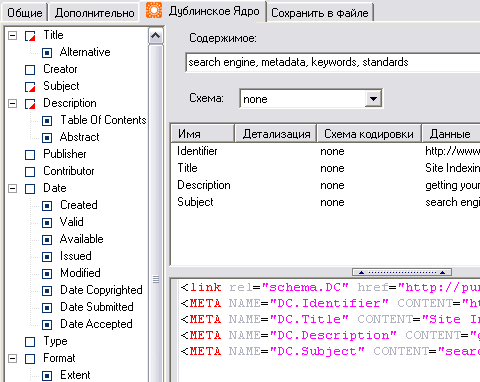Click the DC.Subject META line in code

point(330,351)
